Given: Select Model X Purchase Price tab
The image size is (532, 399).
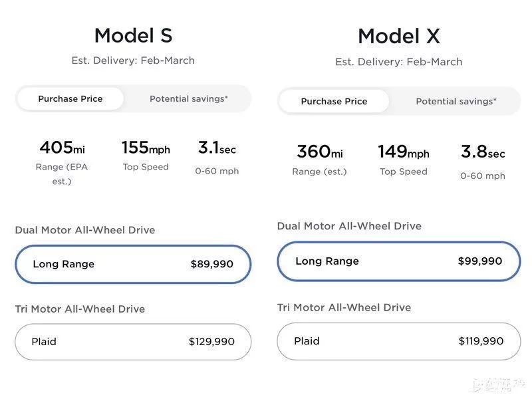Looking at the screenshot, I should coord(334,101).
